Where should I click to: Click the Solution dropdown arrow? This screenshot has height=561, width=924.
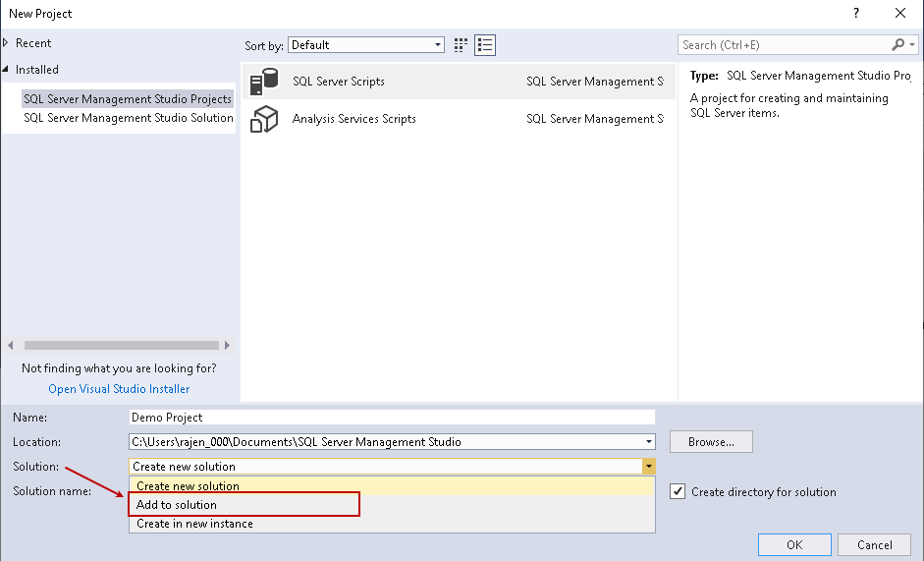pyautogui.click(x=648, y=467)
